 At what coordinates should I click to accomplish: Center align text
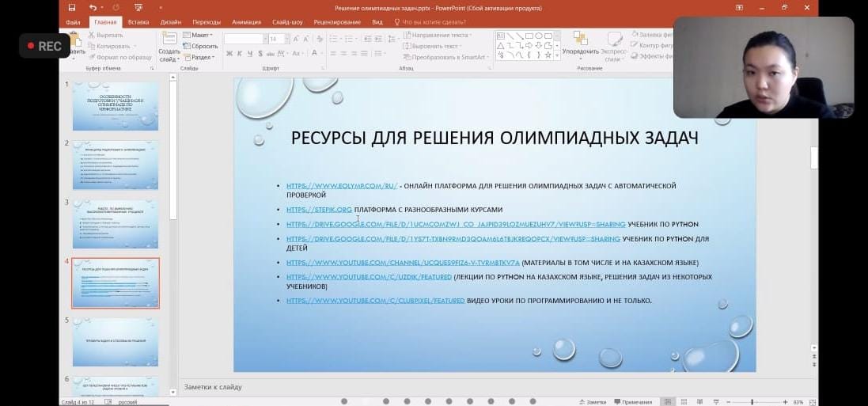point(343,54)
